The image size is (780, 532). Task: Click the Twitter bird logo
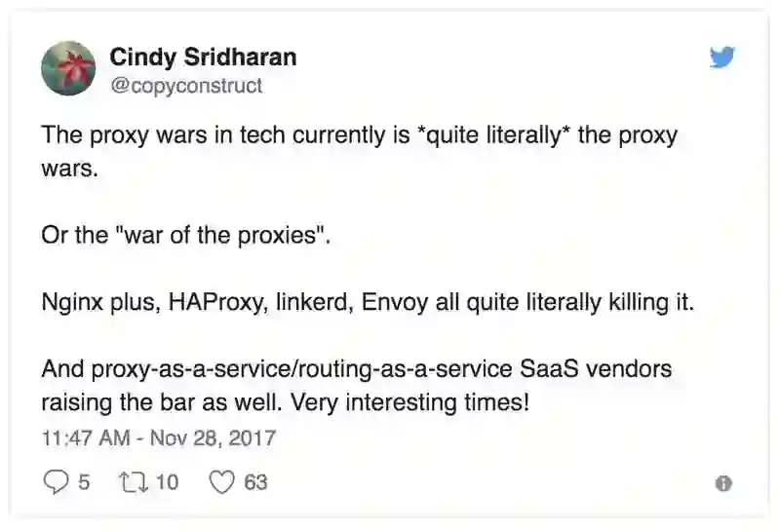pos(722,58)
